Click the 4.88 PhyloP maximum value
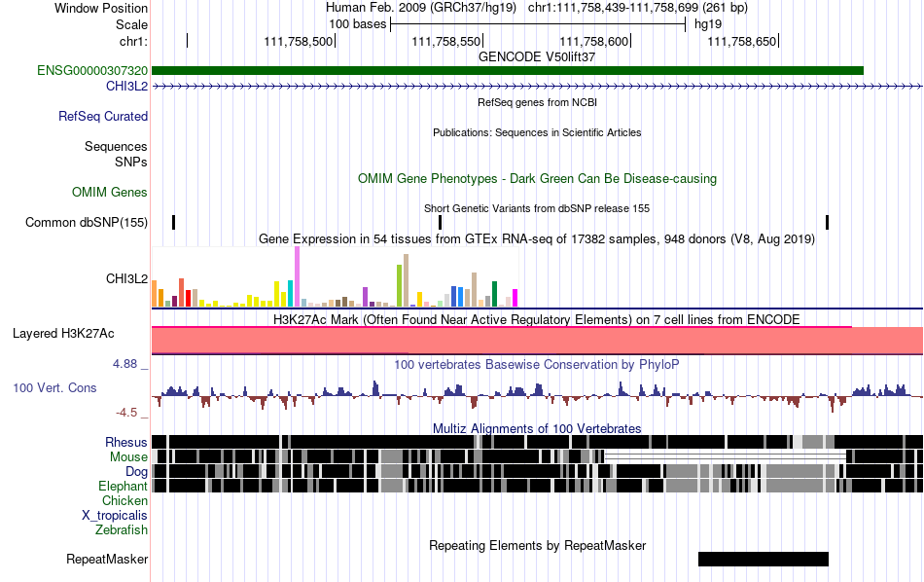924x582 pixels. (124, 364)
